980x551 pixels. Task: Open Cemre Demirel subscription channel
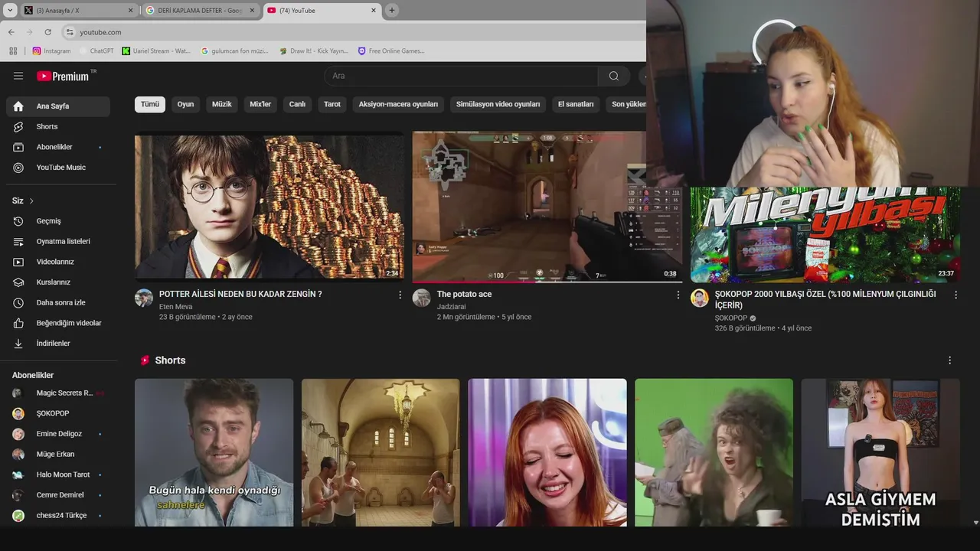(58, 495)
